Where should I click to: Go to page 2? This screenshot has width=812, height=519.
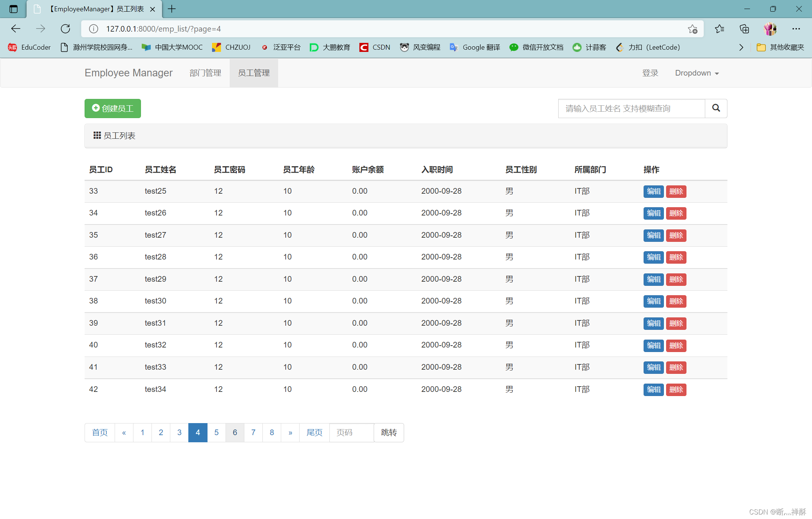point(161,432)
